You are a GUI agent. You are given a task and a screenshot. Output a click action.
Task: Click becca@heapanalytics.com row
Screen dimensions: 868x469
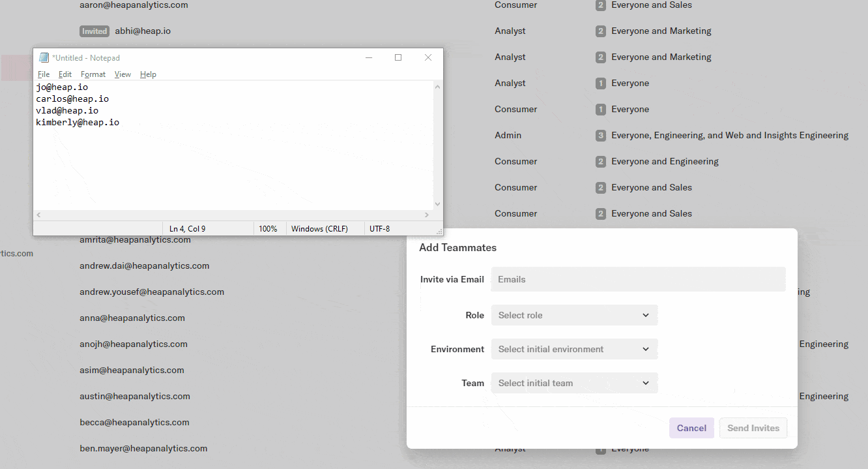(x=134, y=422)
